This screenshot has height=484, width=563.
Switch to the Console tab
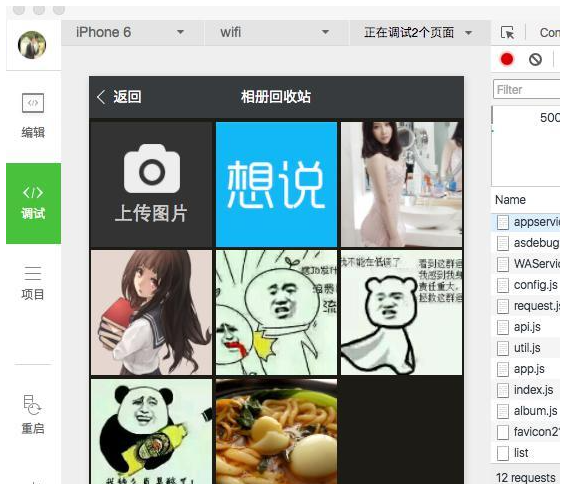pos(549,33)
